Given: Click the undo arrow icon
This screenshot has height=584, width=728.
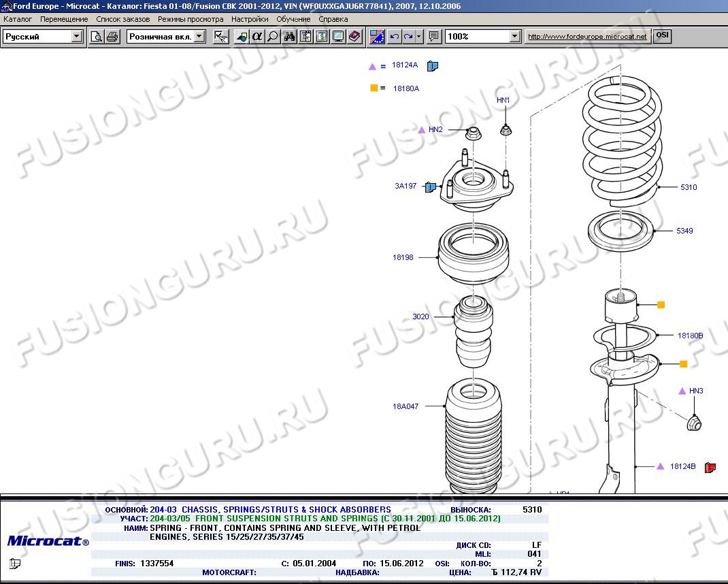Looking at the screenshot, I should pos(395,36).
